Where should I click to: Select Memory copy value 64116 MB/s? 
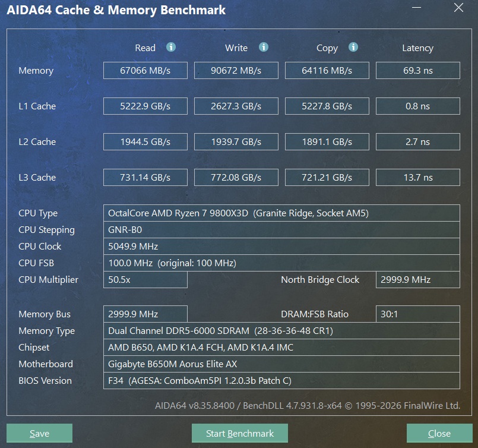coord(327,71)
